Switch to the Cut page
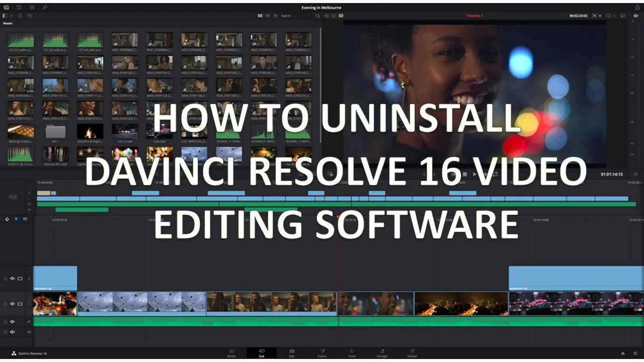The width and height of the screenshot is (644, 362). tap(262, 353)
